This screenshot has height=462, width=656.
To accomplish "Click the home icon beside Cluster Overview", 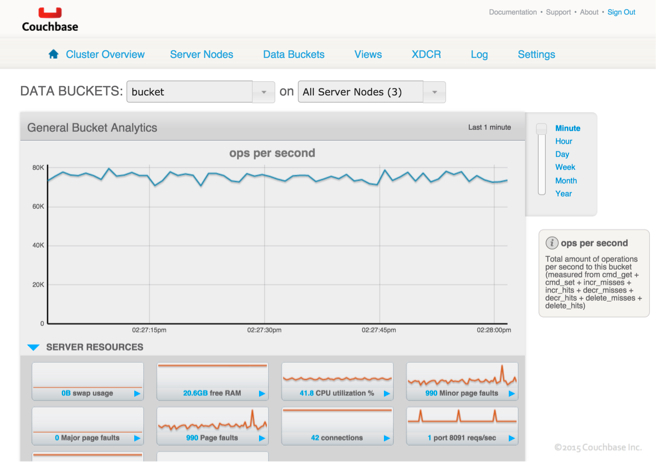I will click(x=54, y=54).
